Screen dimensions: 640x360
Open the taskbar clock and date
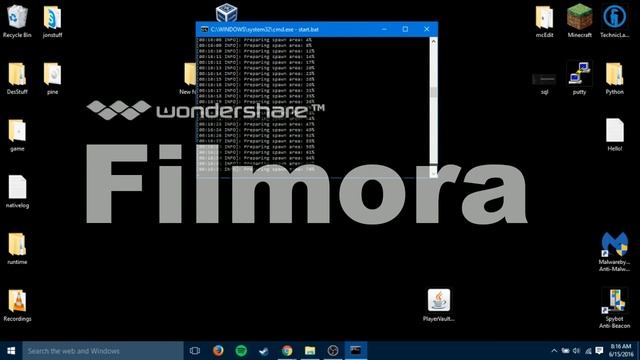[621, 351]
